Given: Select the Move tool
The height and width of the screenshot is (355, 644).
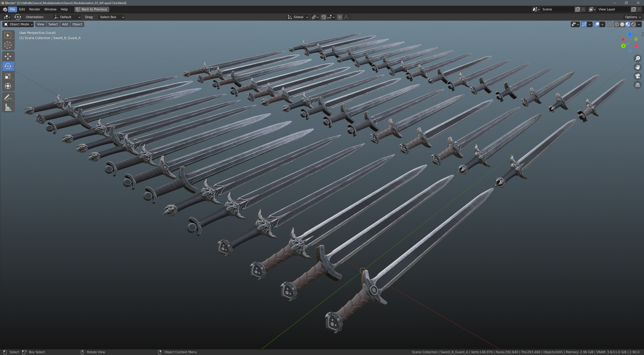Looking at the screenshot, I should pyautogui.click(x=8, y=56).
